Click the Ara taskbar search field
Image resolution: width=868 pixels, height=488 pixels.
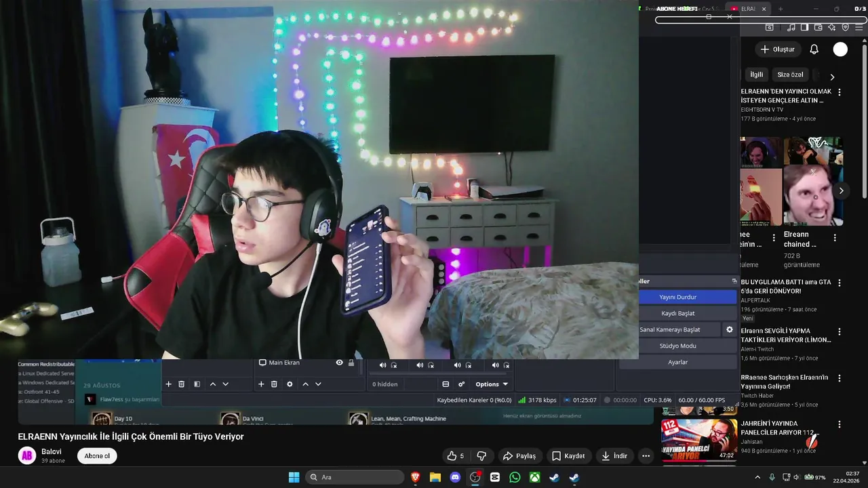355,477
